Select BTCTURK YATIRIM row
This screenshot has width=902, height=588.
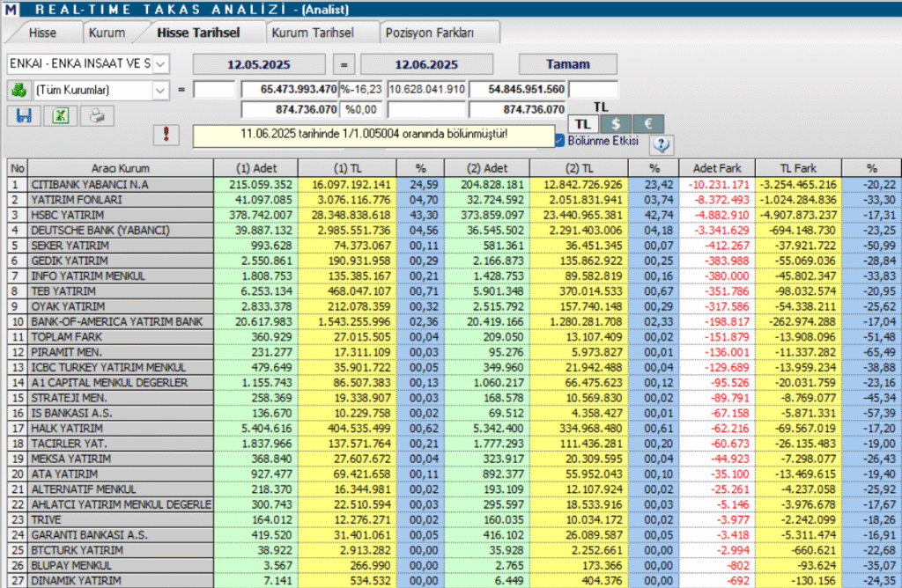(x=455, y=550)
